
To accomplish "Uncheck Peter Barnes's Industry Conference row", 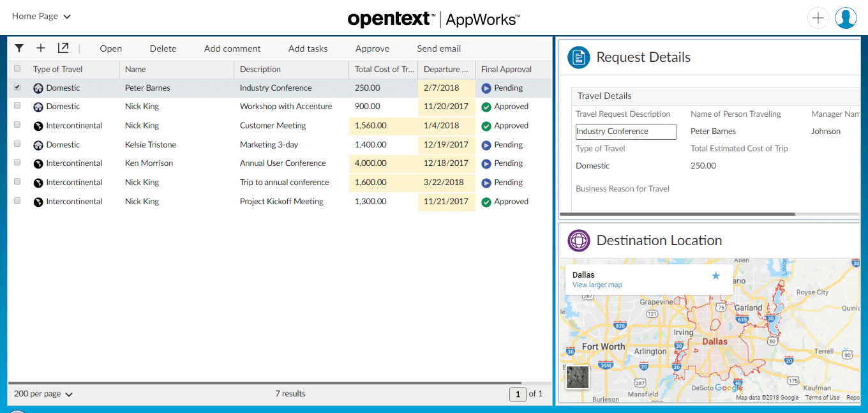I will (x=17, y=87).
